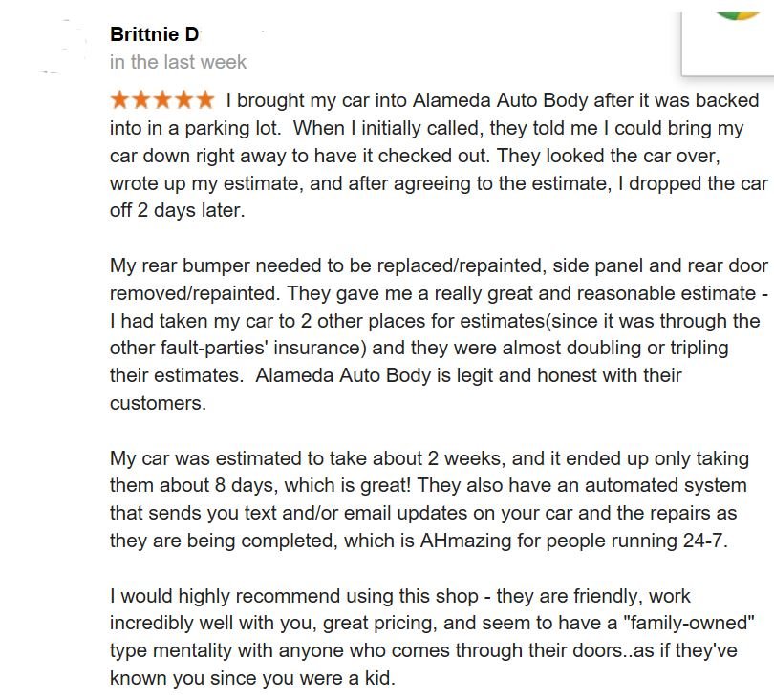Click the paragraph starting "My rear bumper needed"

(x=435, y=334)
